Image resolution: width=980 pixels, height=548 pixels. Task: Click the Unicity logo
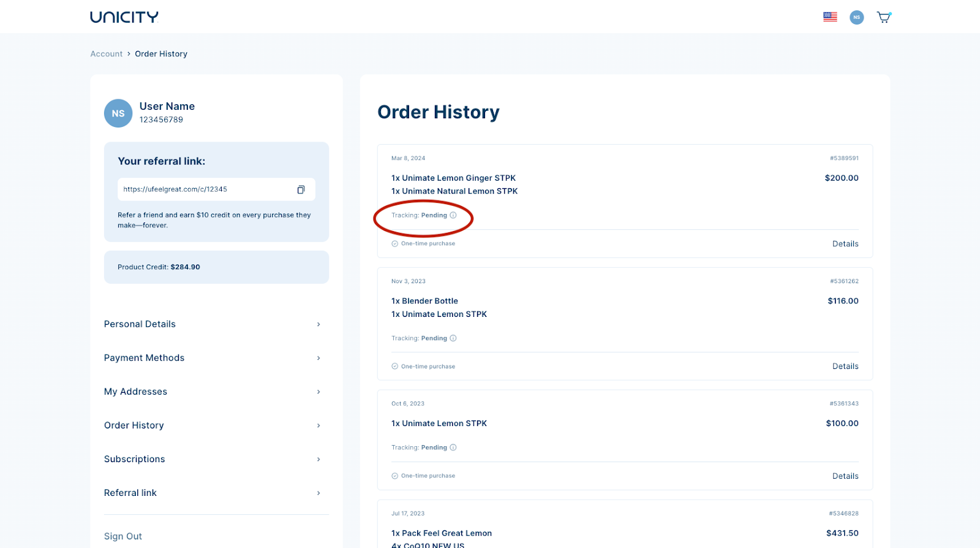pos(124,17)
